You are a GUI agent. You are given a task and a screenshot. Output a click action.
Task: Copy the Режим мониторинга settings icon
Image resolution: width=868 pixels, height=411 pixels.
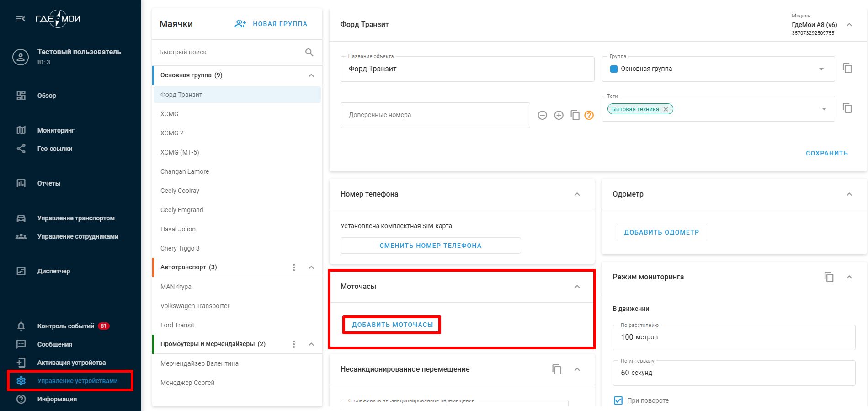tap(829, 277)
